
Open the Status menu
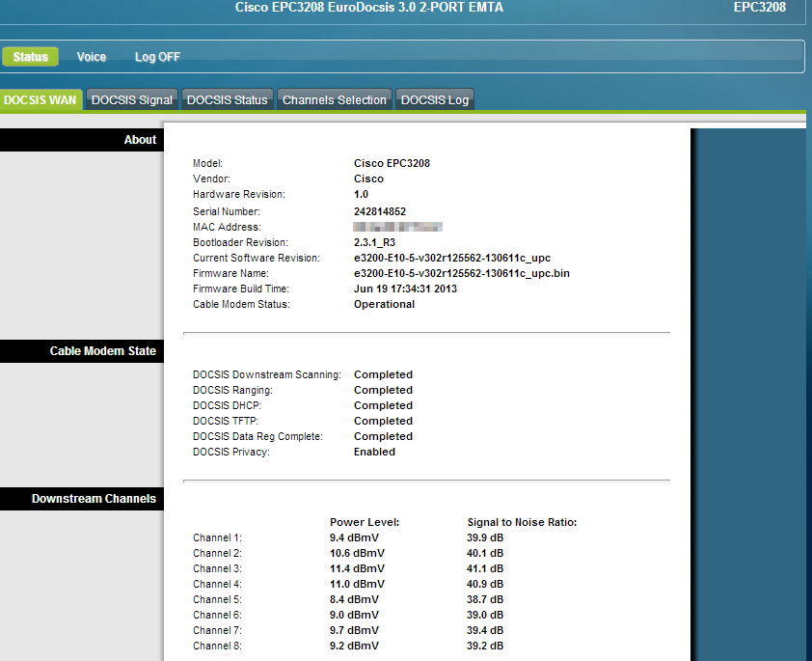tap(31, 57)
